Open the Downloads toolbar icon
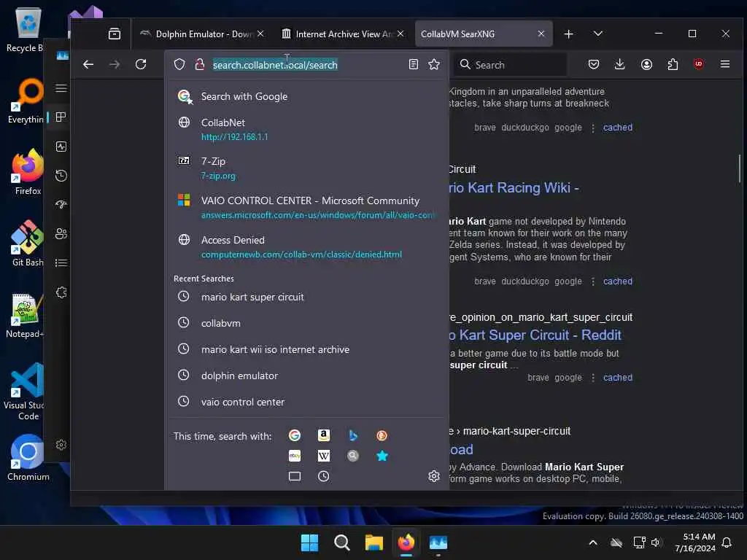Image resolution: width=747 pixels, height=560 pixels. [x=619, y=64]
